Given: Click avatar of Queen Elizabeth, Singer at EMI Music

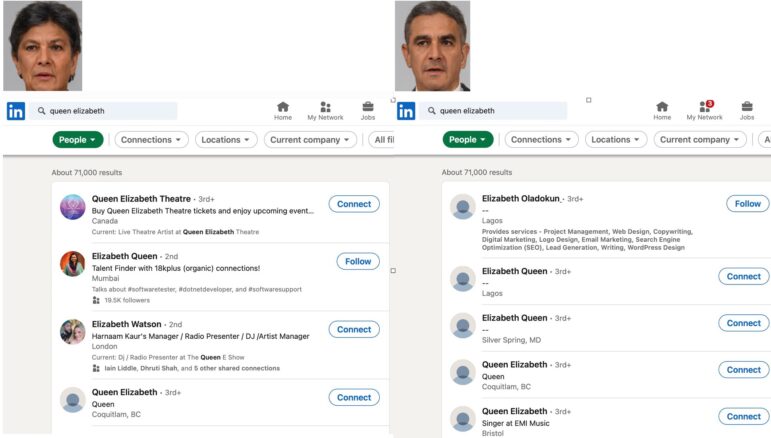Looking at the screenshot, I should 463,419.
